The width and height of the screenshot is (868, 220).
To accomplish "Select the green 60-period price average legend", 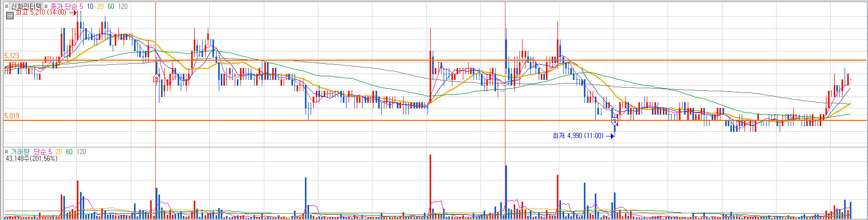I will (111, 6).
